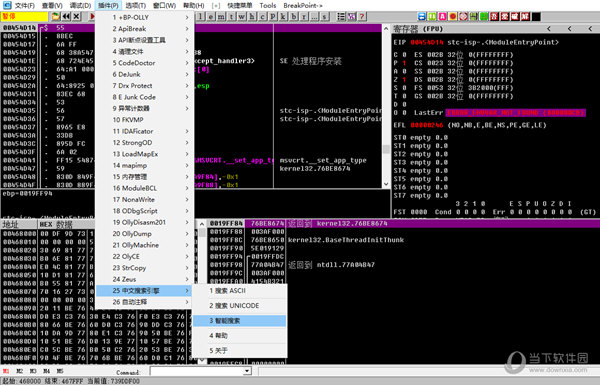
Task: Open the 窗口(W) menu
Action: pos(164,6)
